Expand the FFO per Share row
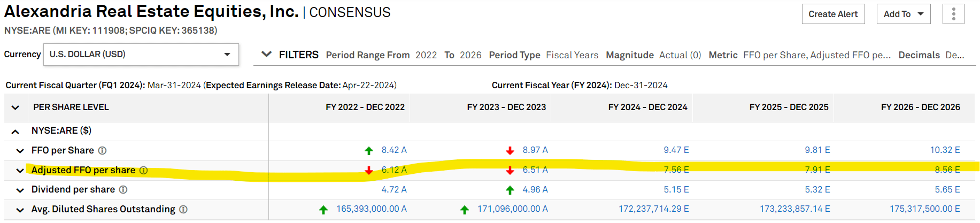The width and height of the screenshot is (980, 223). point(20,151)
